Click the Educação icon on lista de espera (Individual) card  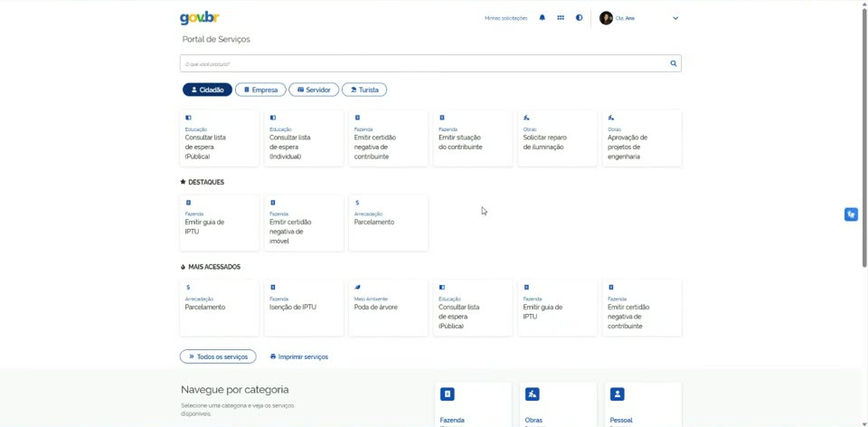[x=272, y=118]
